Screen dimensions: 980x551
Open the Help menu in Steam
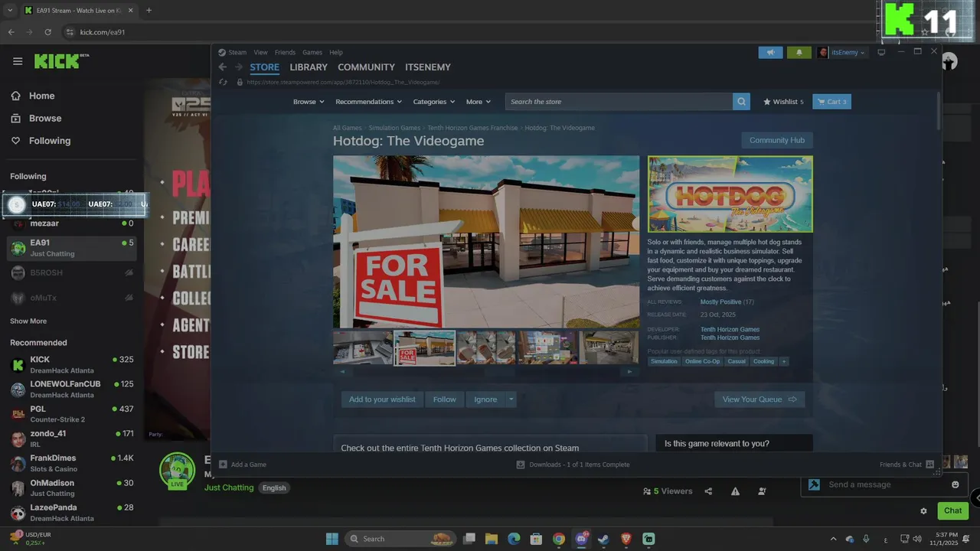pyautogui.click(x=336, y=53)
